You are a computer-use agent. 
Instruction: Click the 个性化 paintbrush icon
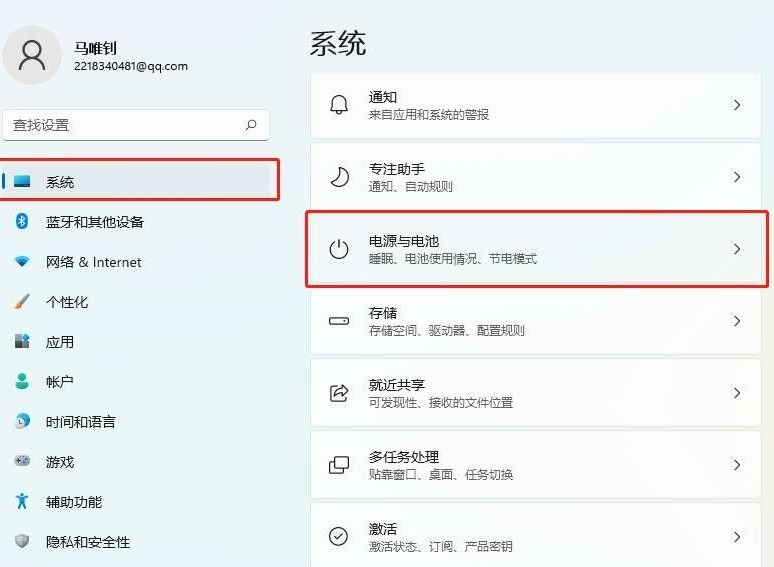pos(22,302)
